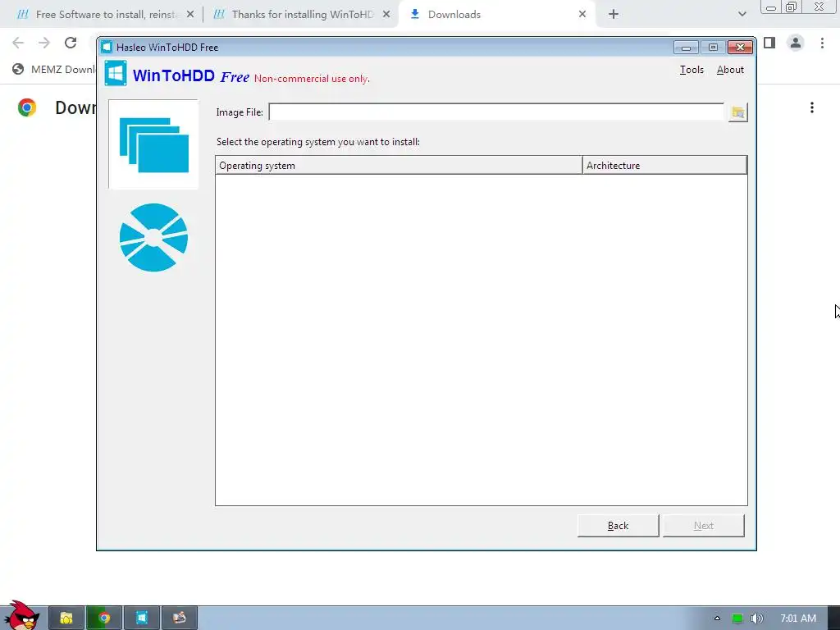The height and width of the screenshot is (630, 840).
Task: Show hidden system tray icons
Action: coord(717,619)
